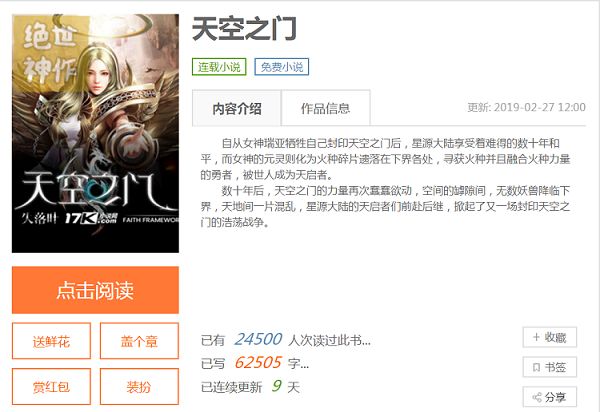This screenshot has height=412, width=600.
Task: Open the 天空之门 book cover image
Action: 95,133
